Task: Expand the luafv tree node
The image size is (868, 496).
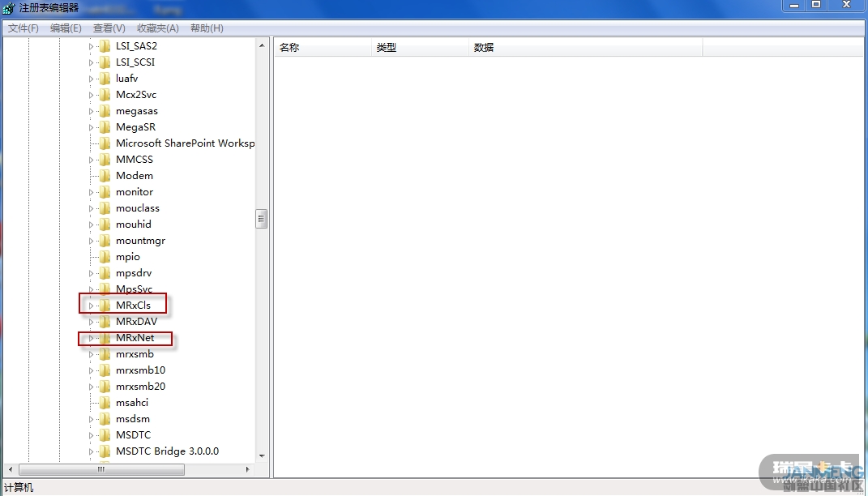Action: (92, 79)
